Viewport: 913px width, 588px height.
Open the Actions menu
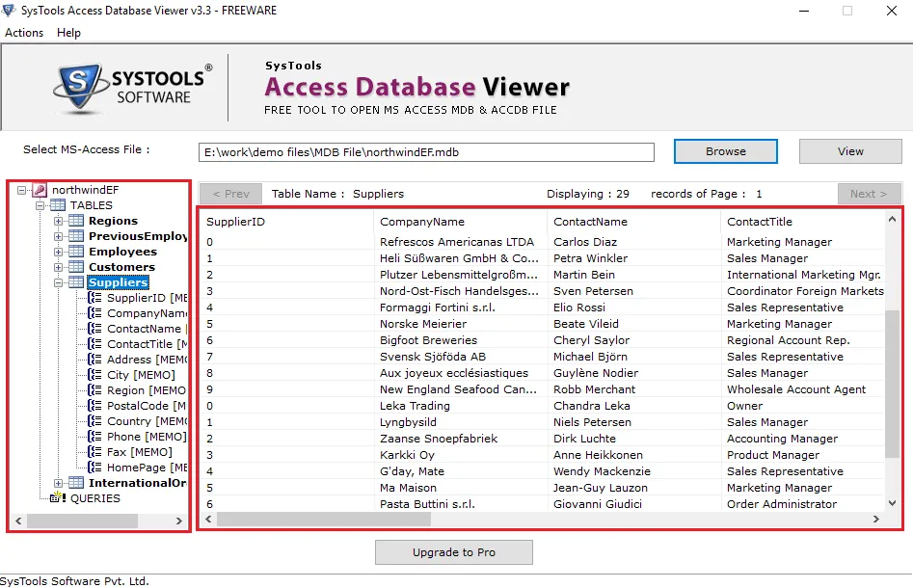(24, 33)
